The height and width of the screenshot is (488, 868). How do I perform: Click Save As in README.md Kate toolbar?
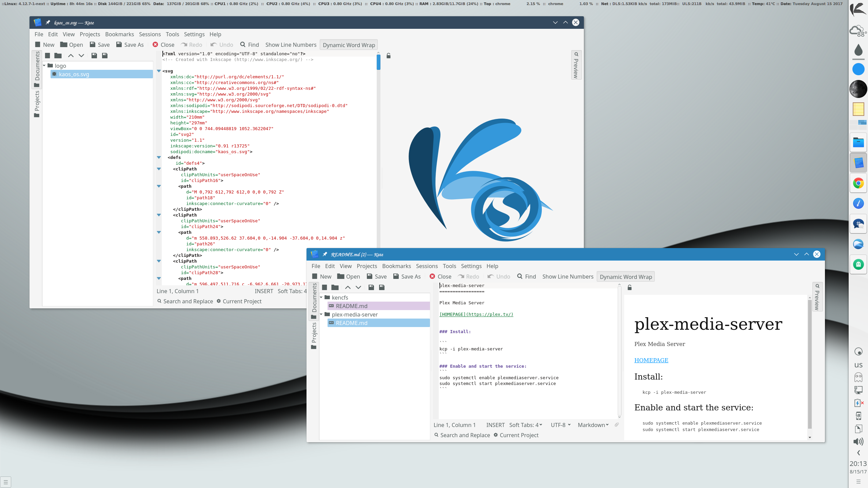click(x=407, y=277)
